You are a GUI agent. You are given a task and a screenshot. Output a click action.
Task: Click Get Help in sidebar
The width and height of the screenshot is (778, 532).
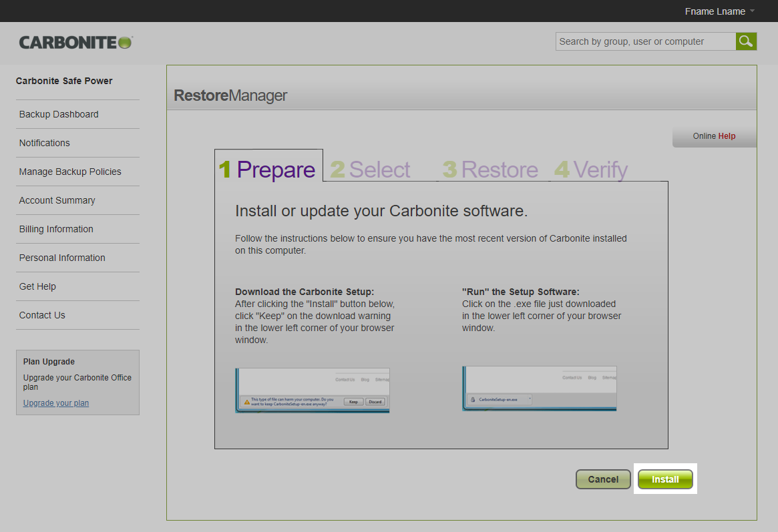click(37, 286)
